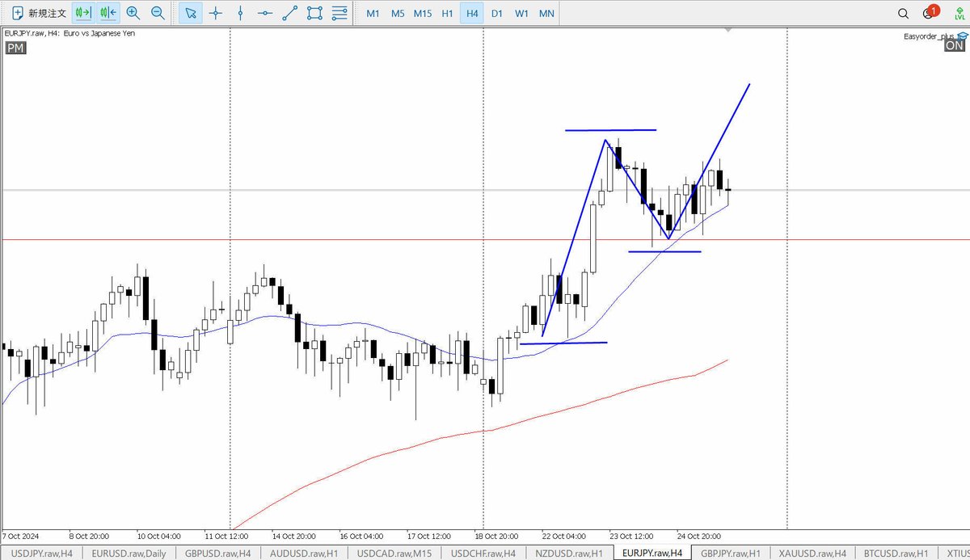Screen dimensions: 970x560
Task: Open the EURUSD.raw,Daily chart tab
Action: (129, 554)
